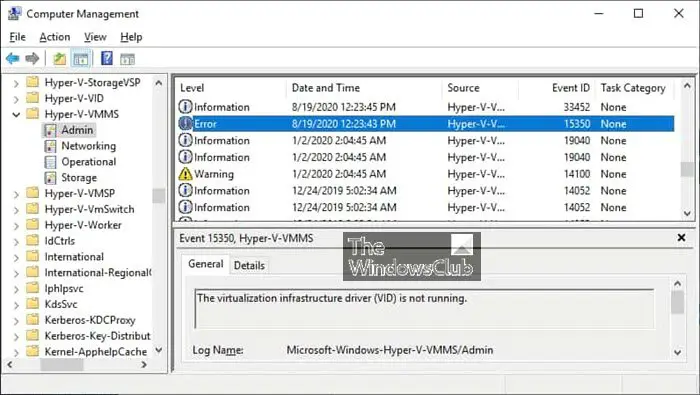Click the information icon in event 33452 row
Viewport: 700px width, 395px height.
pos(185,107)
